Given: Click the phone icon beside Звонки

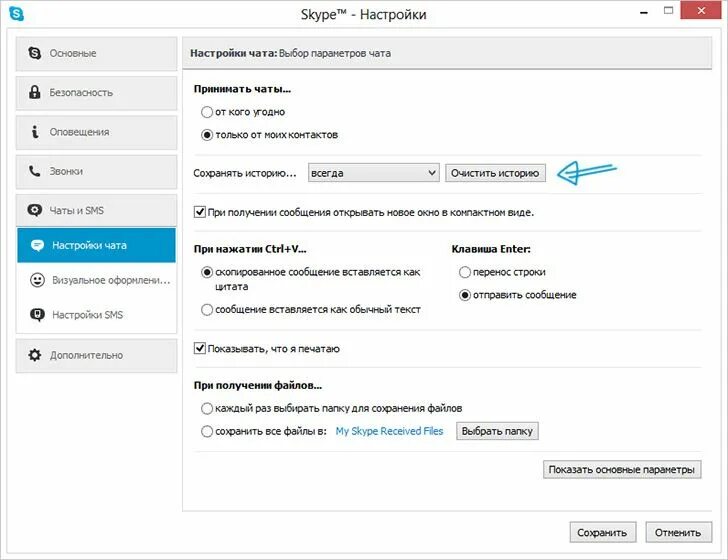Looking at the screenshot, I should 36,172.
